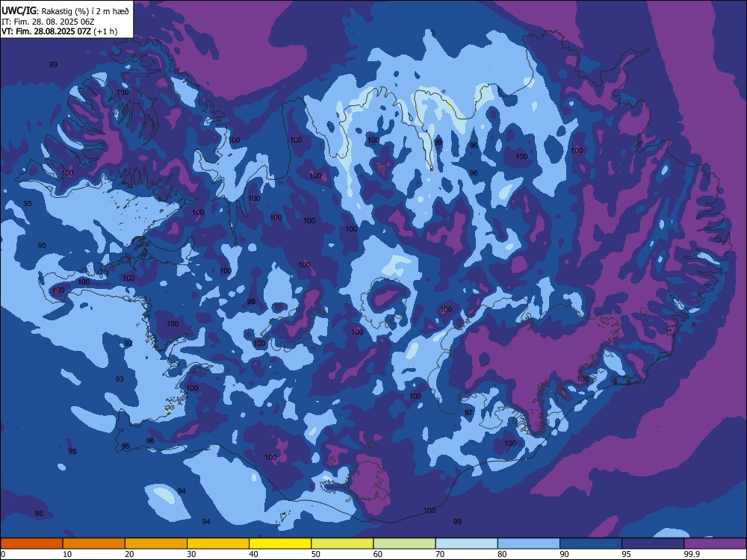Click the '70' label on the color scale
The height and width of the screenshot is (560, 747).
click(x=440, y=554)
